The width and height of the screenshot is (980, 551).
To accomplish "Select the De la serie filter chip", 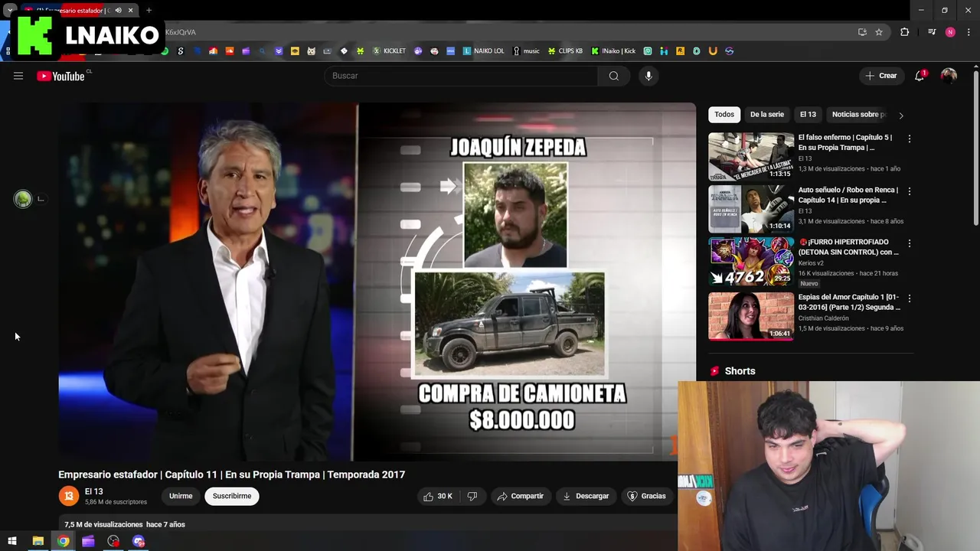I will coord(767,114).
